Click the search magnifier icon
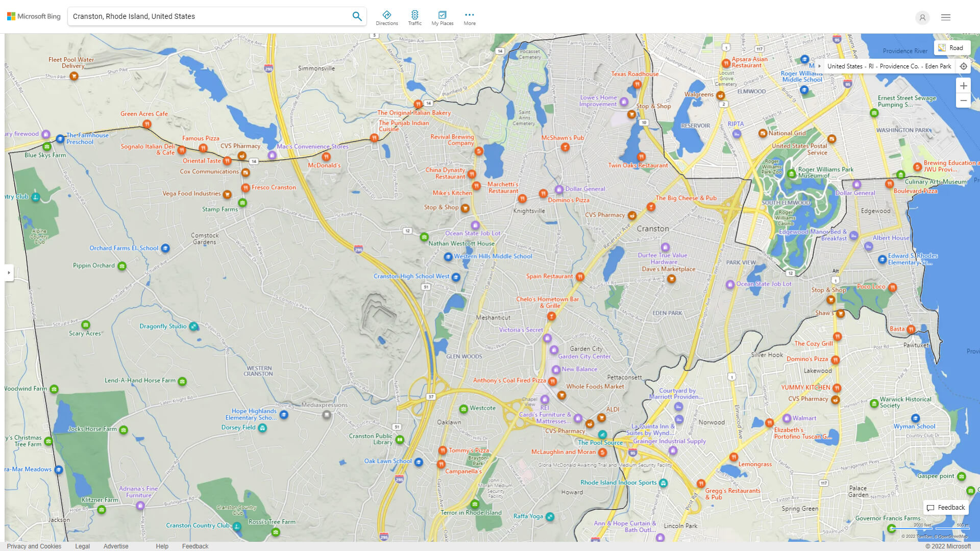 pyautogui.click(x=357, y=16)
